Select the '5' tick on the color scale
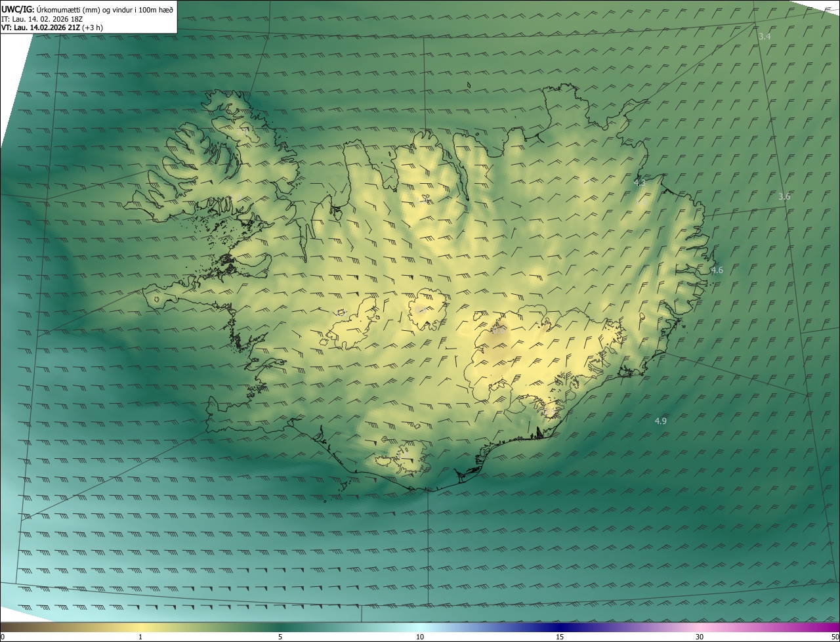840x642 pixels. (x=280, y=637)
